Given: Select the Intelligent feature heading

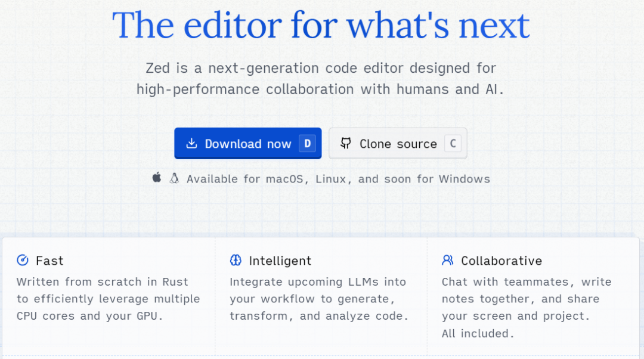Looking at the screenshot, I should [280, 261].
